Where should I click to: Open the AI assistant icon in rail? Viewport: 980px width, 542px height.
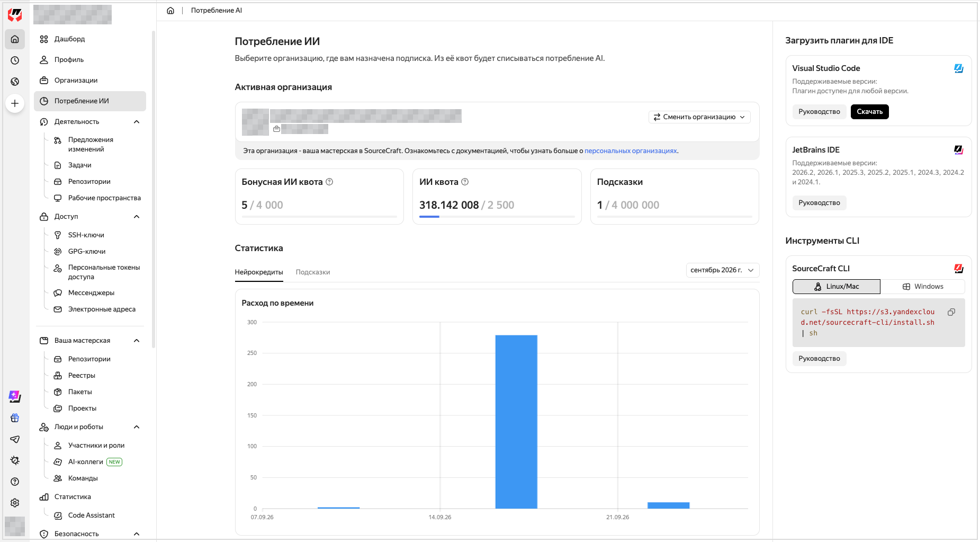click(x=15, y=396)
